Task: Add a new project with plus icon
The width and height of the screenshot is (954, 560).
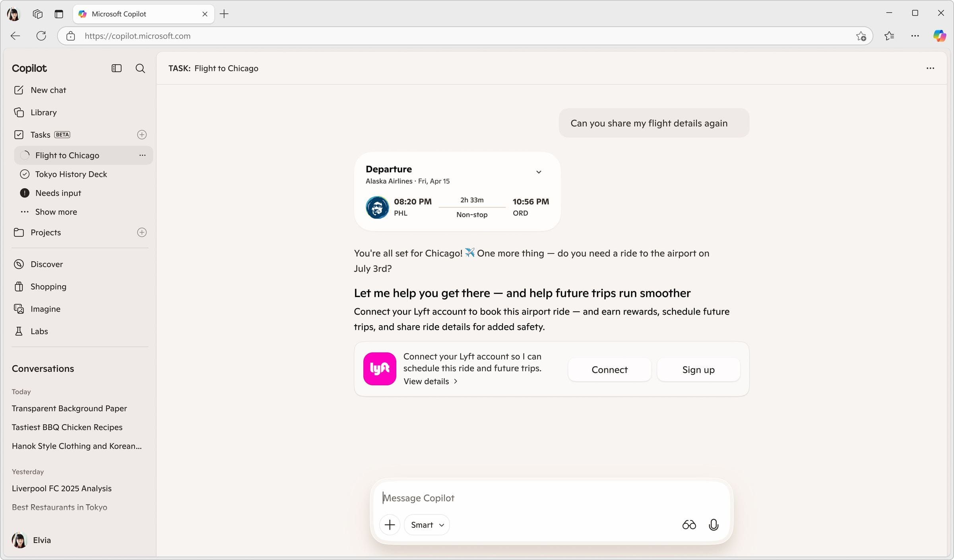Action: pos(142,232)
